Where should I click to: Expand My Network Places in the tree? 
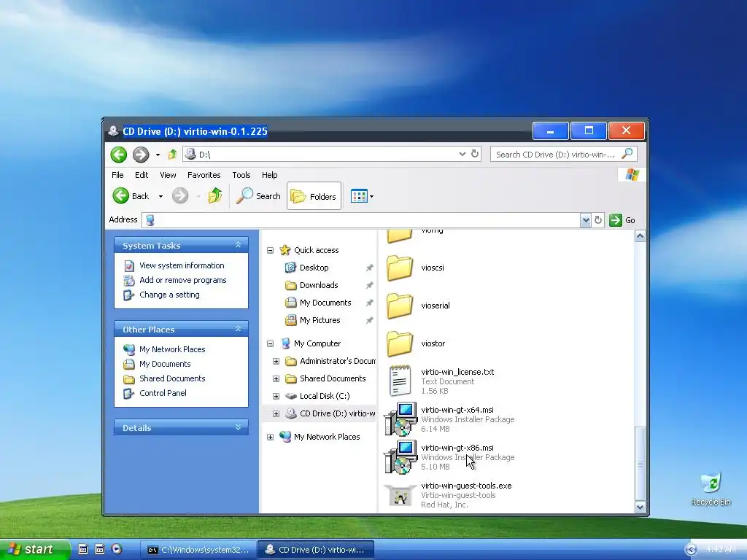[270, 437]
